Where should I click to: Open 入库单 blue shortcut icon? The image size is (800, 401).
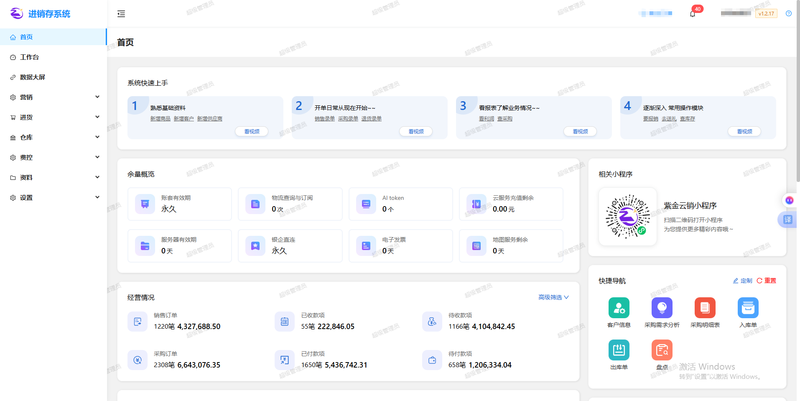click(x=748, y=308)
